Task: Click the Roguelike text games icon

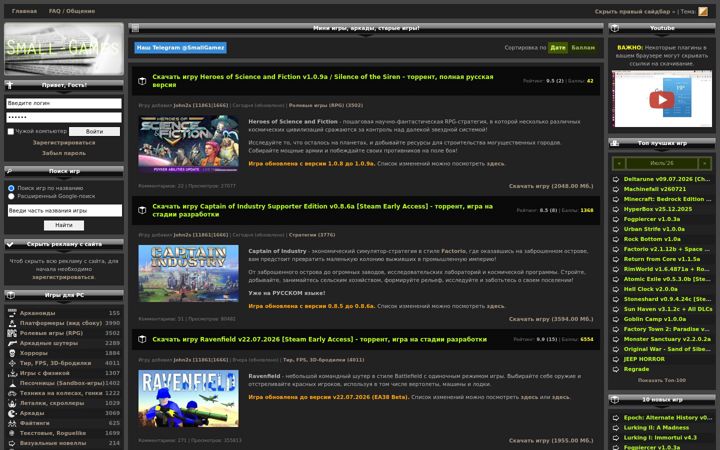Action: coord(12,433)
